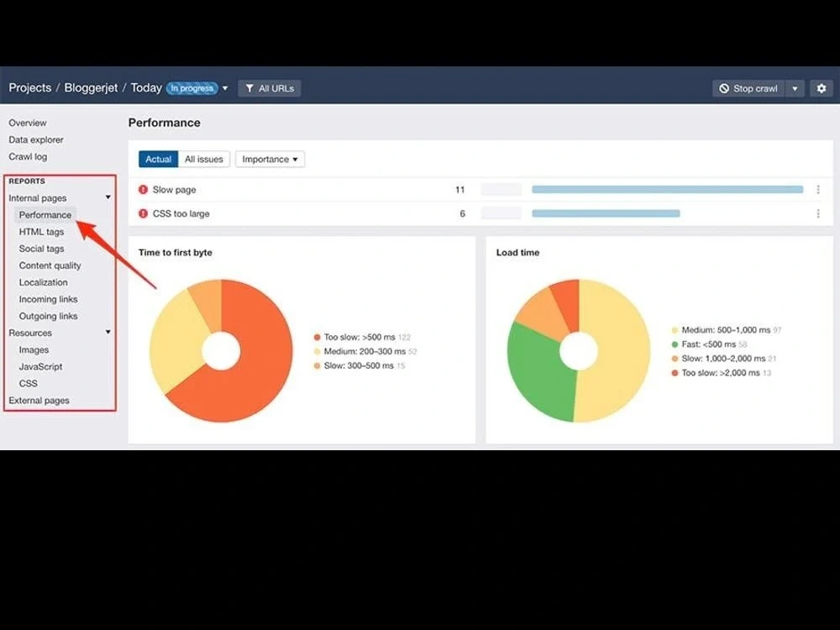
Task: Click the 'Fast: <500 ms' legend entry
Action: pos(709,344)
